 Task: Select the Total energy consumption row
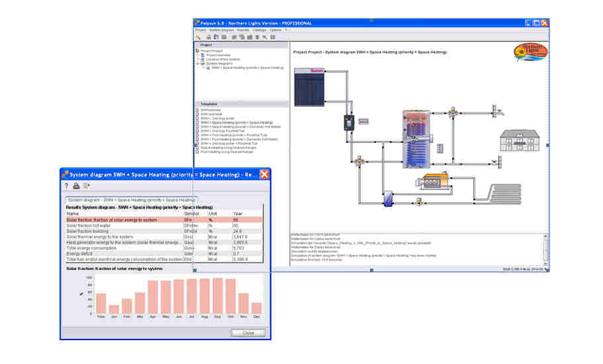pos(164,248)
